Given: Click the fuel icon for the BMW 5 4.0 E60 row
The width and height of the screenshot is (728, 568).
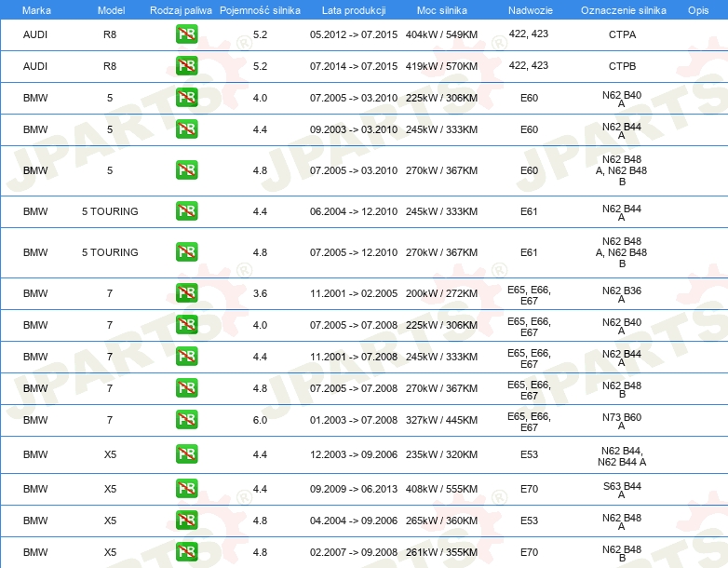Looking at the screenshot, I should pyautogui.click(x=186, y=98).
